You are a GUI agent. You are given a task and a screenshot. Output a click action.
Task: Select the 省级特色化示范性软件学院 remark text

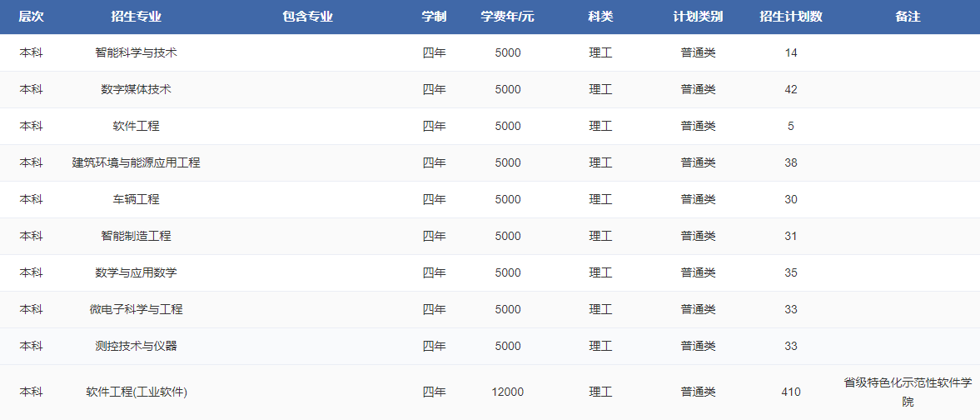(908, 392)
